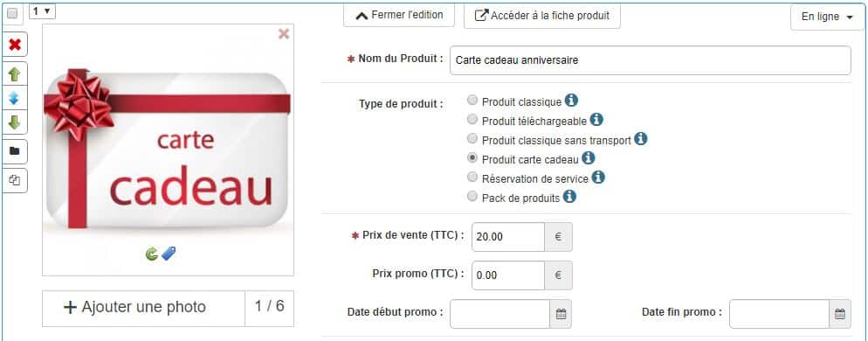Choose Réservation de service radio option

pyautogui.click(x=472, y=177)
